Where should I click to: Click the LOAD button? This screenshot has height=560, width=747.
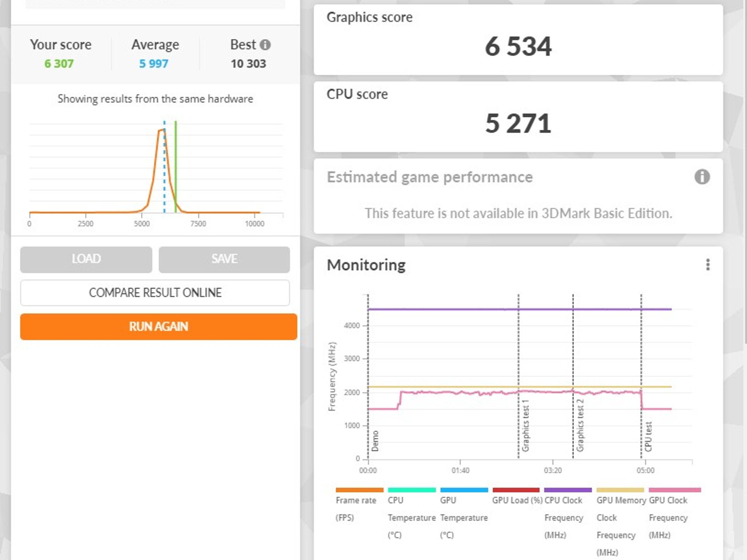point(86,259)
